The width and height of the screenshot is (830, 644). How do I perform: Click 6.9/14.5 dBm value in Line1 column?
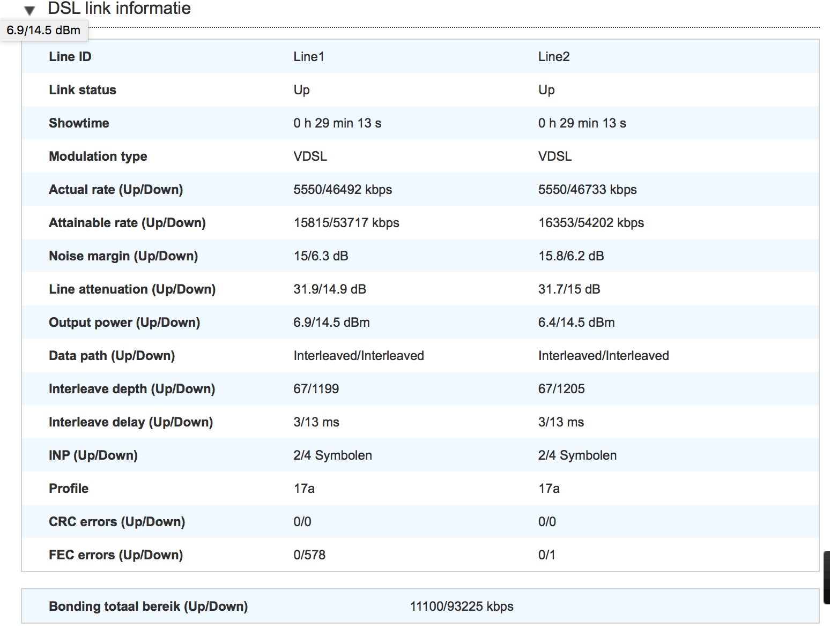click(x=331, y=322)
